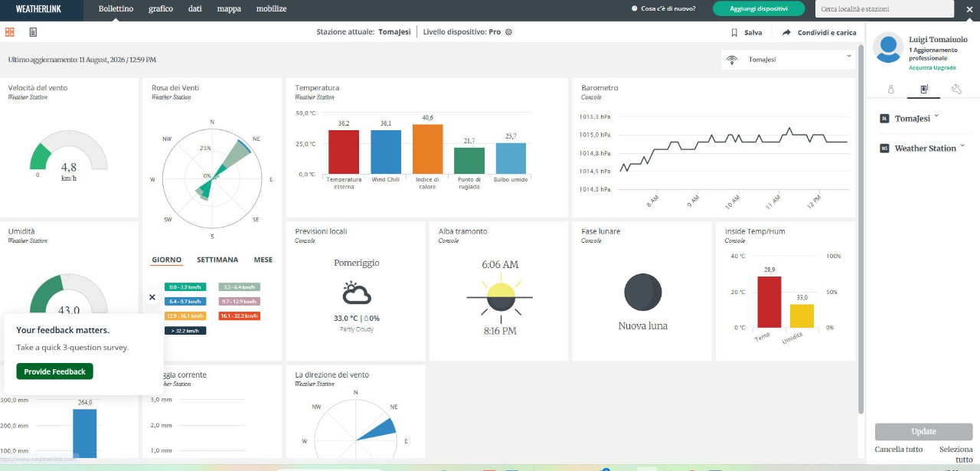Click the Bulbo umido light blue bar
The image size is (980, 471).
pos(511,159)
